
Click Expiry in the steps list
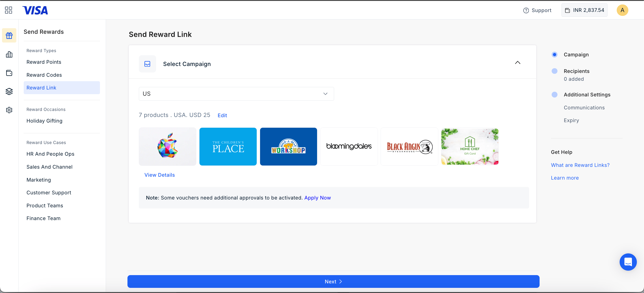(571, 121)
